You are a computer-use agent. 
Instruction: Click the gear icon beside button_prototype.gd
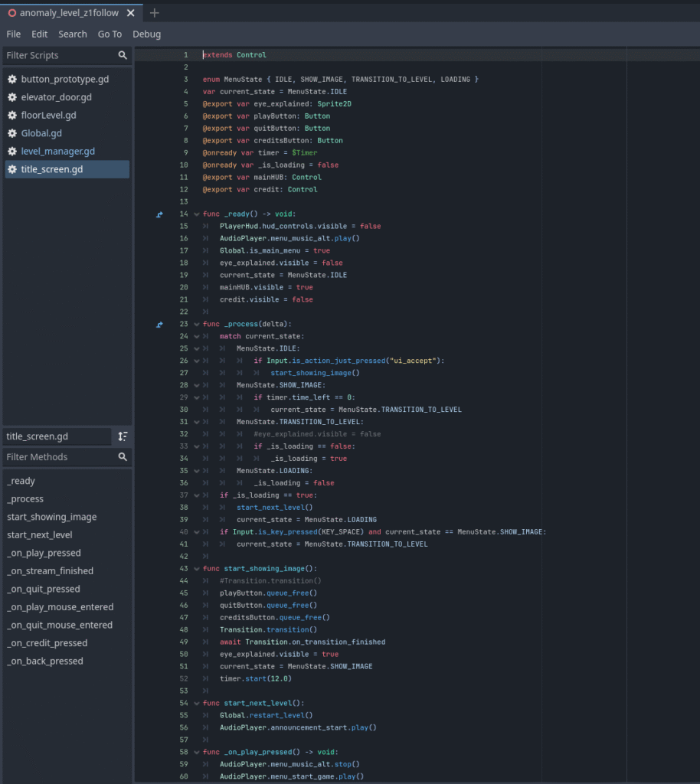[12, 80]
